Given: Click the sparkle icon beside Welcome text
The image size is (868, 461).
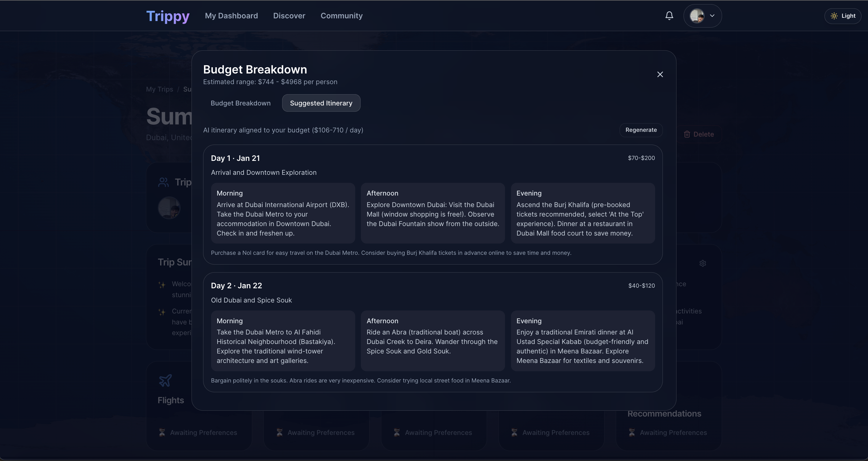Looking at the screenshot, I should (162, 285).
